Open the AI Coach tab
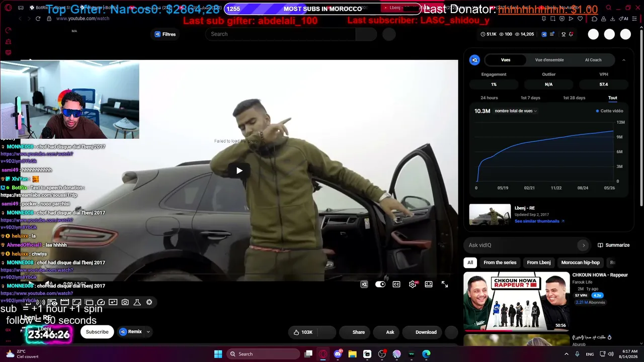 (593, 60)
